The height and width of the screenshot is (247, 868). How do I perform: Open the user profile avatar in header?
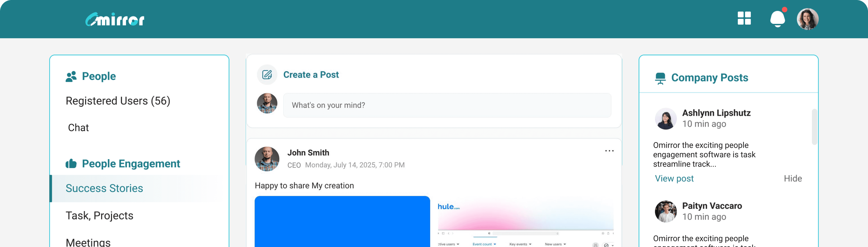pos(807,19)
